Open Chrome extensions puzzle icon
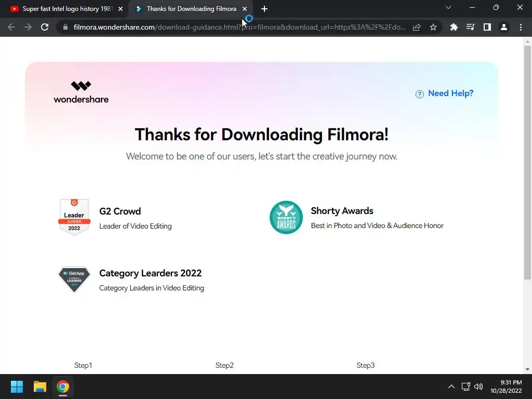The height and width of the screenshot is (399, 532). tap(454, 27)
